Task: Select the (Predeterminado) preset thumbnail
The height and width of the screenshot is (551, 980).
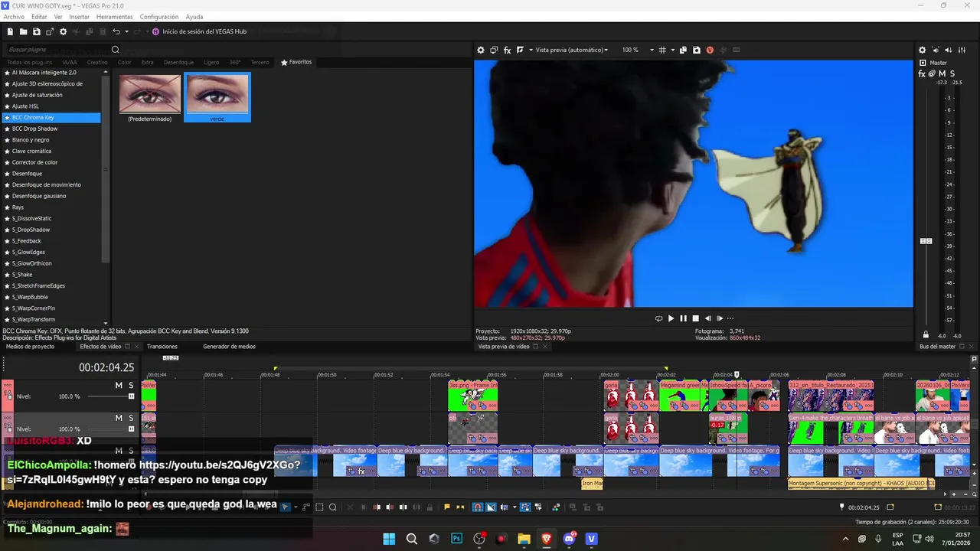Action: click(x=150, y=93)
